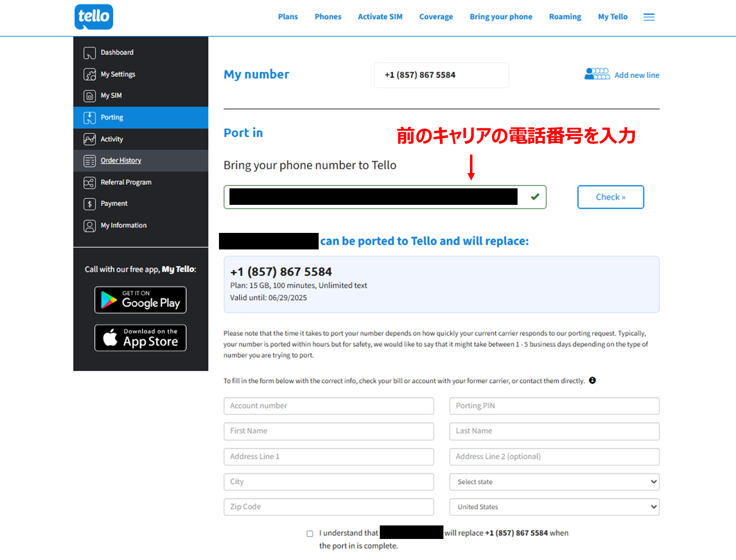Click the Payment dollar icon
Image resolution: width=736 pixels, height=560 pixels.
(90, 204)
